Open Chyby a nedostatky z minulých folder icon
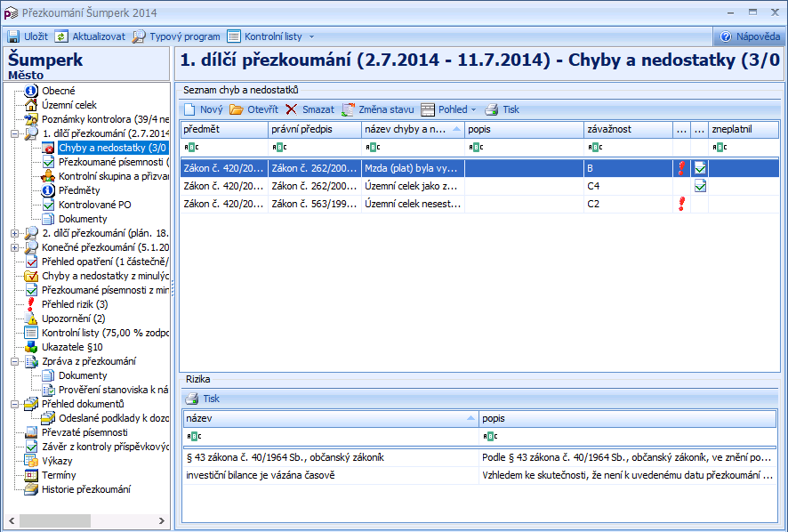 31,276
